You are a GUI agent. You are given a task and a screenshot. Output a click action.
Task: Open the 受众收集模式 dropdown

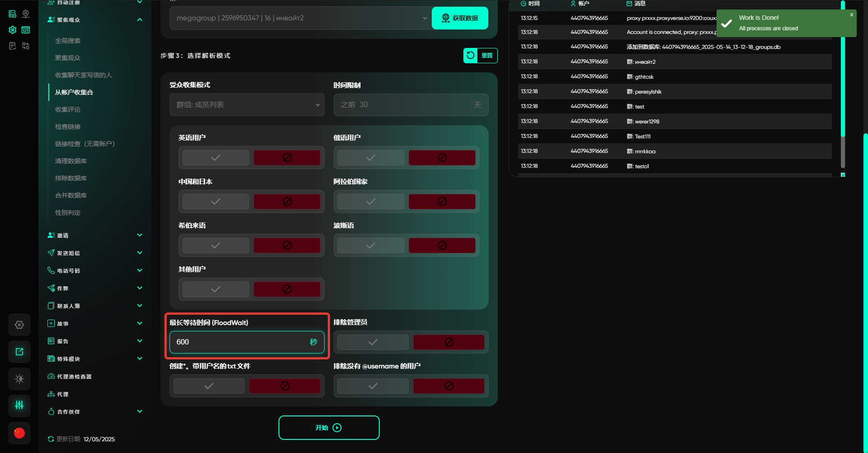247,105
